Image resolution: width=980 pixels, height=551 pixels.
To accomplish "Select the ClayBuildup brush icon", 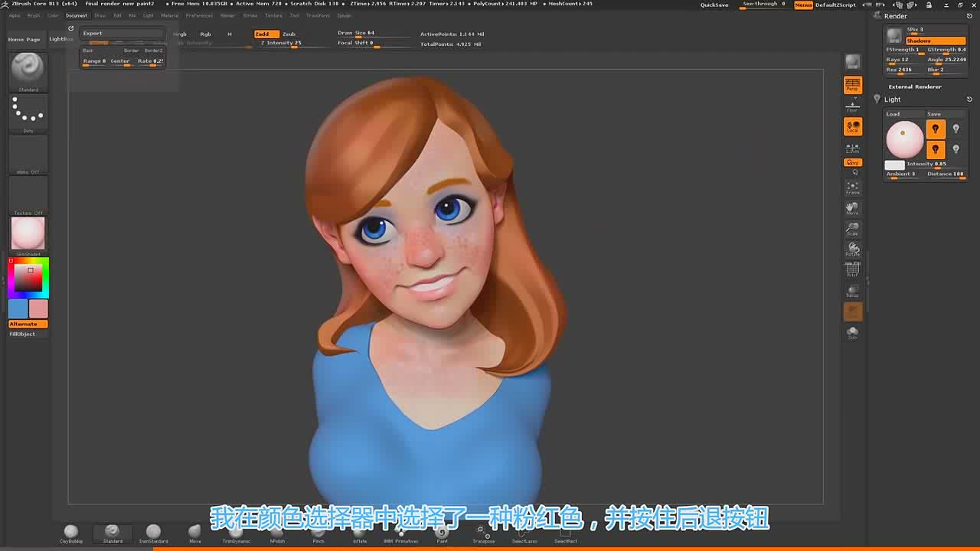I will click(x=71, y=532).
